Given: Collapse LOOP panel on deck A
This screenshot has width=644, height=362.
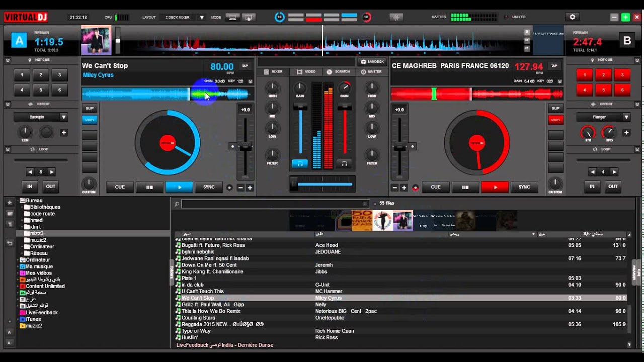Looking at the screenshot, I should pos(8,149).
